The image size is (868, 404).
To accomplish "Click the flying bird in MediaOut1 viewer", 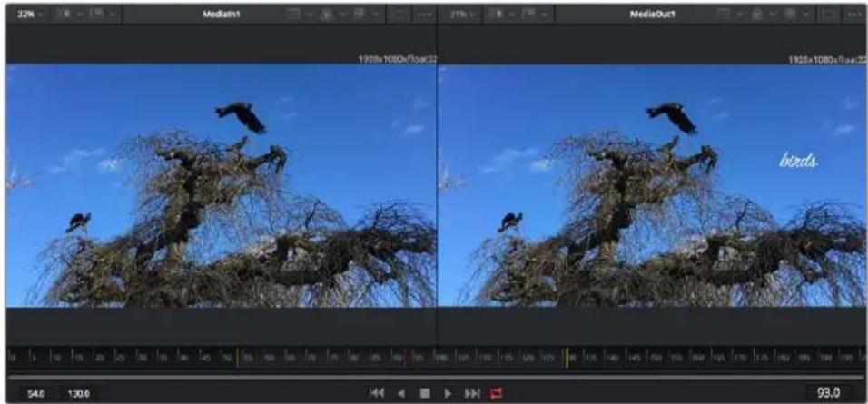I will pyautogui.click(x=673, y=118).
